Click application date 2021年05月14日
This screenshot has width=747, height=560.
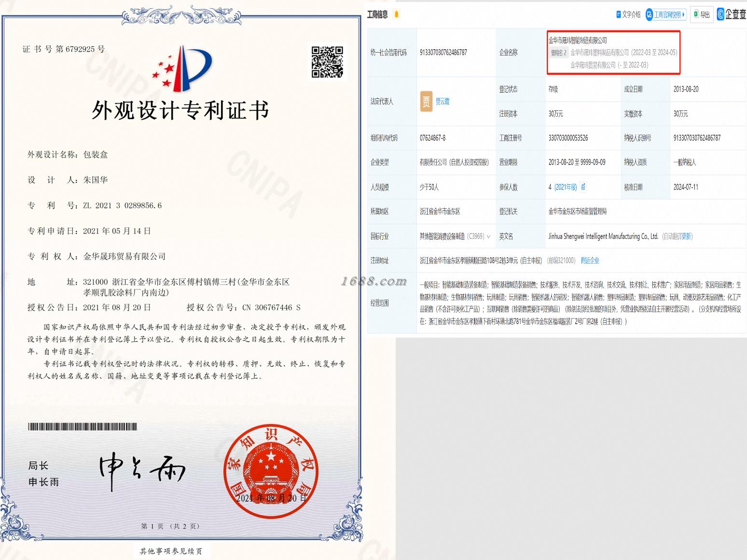pos(117,232)
